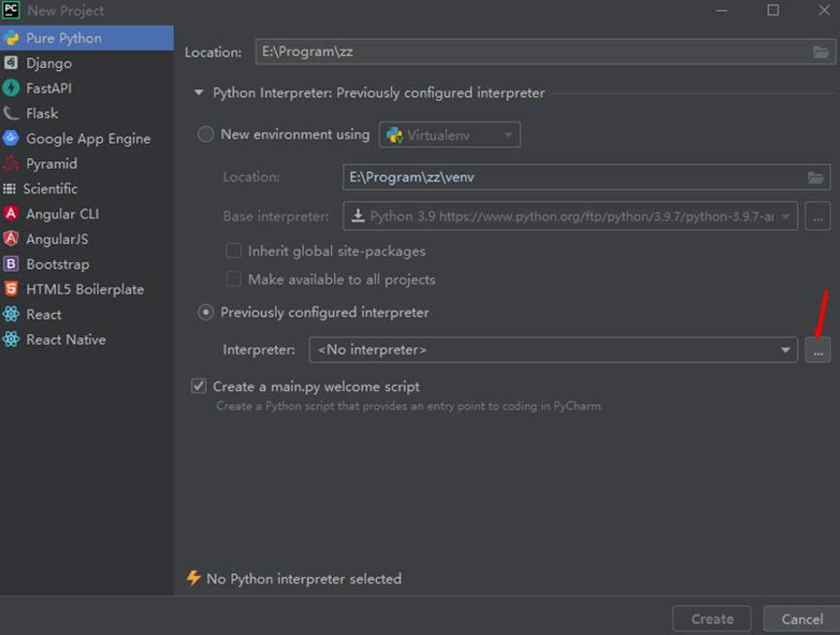Open the Base interpreter dropdown
Image resolution: width=840 pixels, height=635 pixels.
click(570, 217)
